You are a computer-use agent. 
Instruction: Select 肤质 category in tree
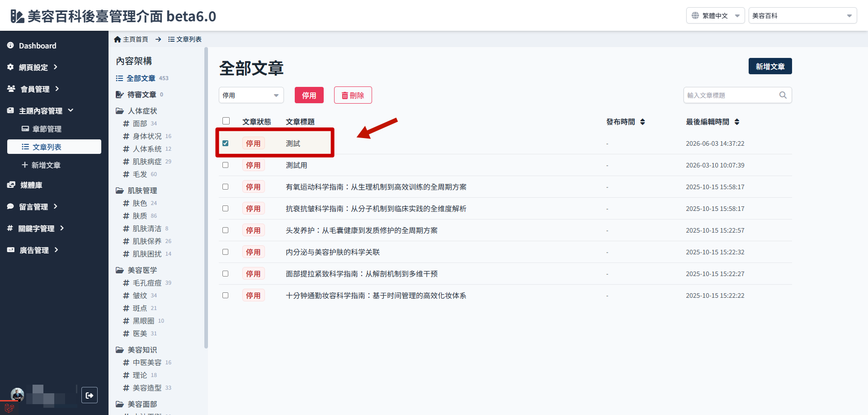[140, 216]
